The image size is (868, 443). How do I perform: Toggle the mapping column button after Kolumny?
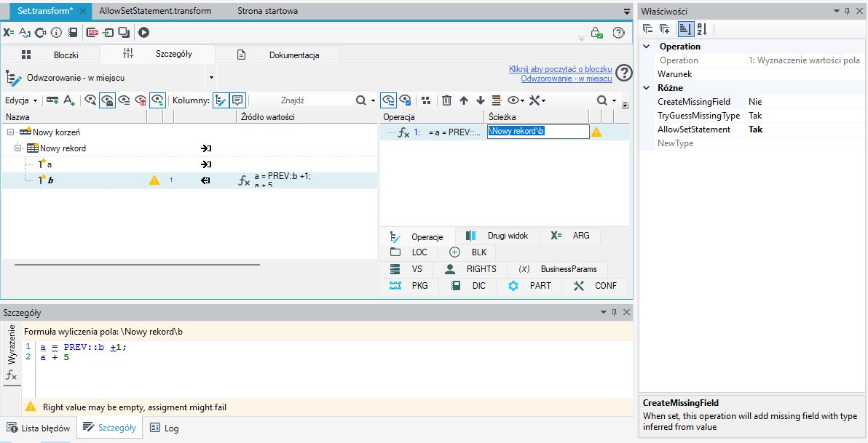(x=221, y=100)
